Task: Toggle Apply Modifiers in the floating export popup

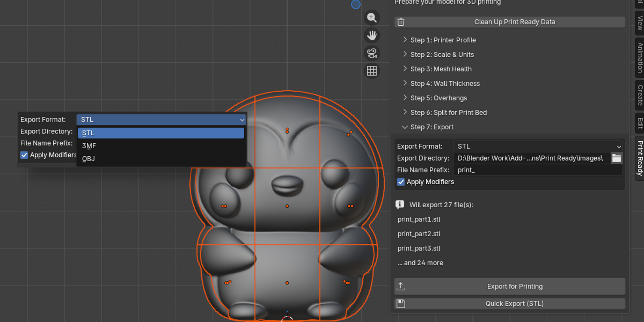Action: [x=24, y=155]
